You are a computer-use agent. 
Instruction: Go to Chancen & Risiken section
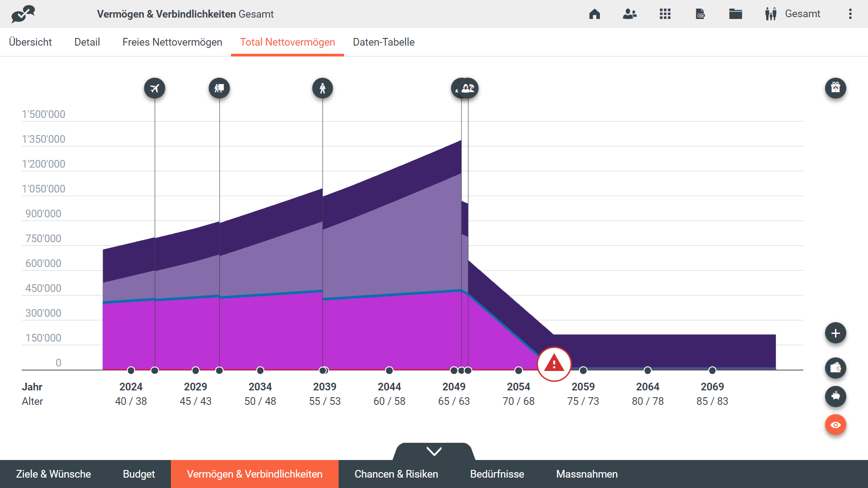(396, 474)
